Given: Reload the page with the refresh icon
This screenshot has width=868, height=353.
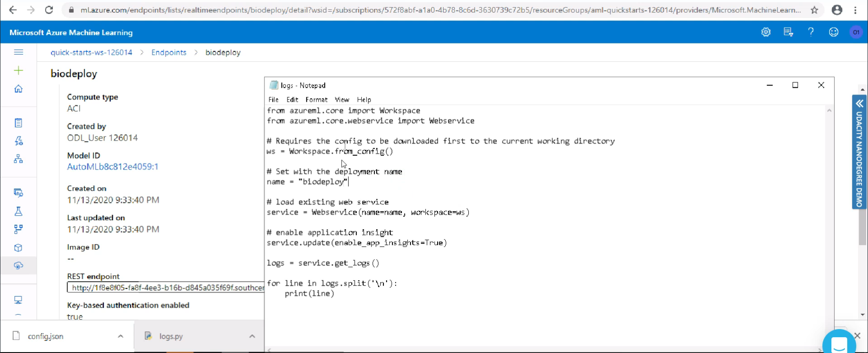Looking at the screenshot, I should pyautogui.click(x=49, y=10).
